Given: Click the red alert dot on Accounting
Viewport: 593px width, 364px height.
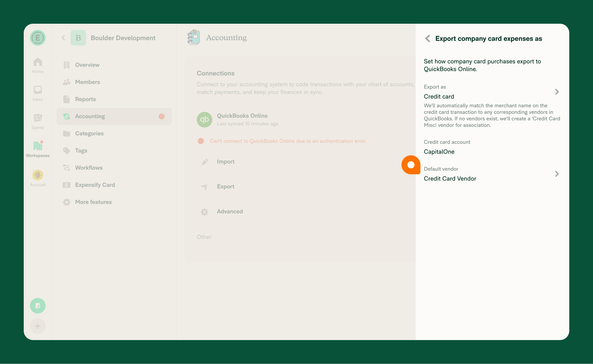Looking at the screenshot, I should click(x=162, y=116).
